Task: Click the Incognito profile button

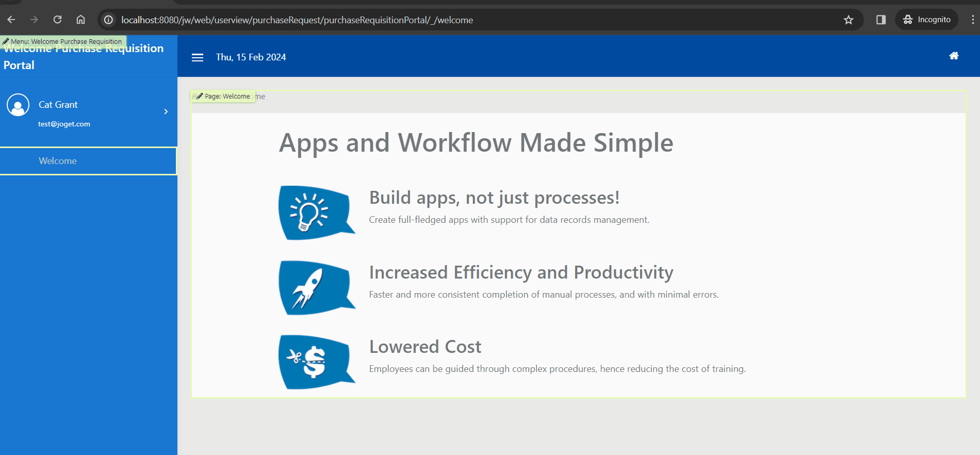Action: click(x=927, y=20)
